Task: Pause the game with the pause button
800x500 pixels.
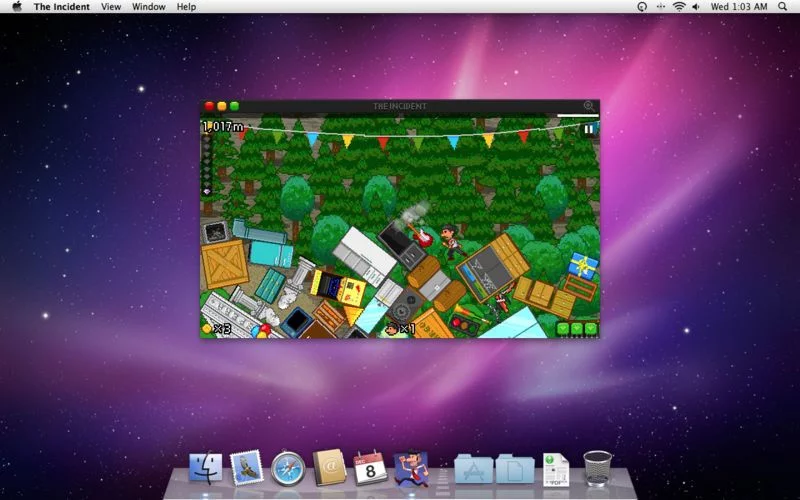Action: tap(588, 130)
